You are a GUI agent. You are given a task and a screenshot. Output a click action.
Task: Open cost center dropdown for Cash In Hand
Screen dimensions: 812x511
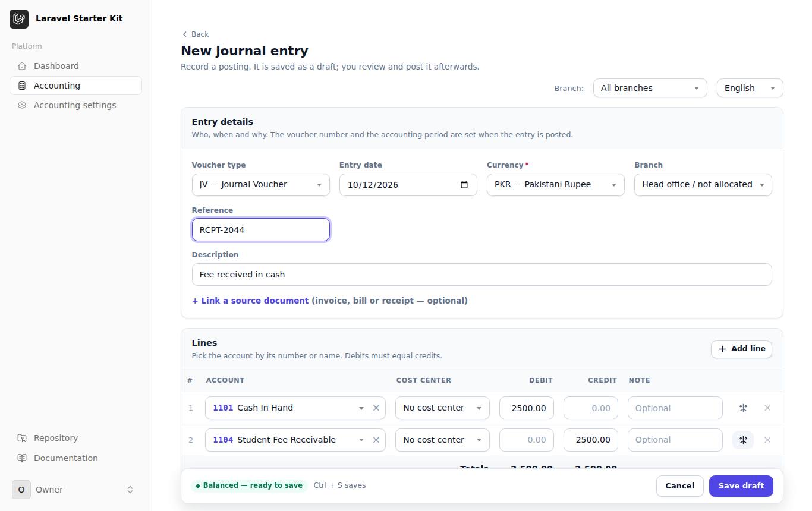(442, 408)
